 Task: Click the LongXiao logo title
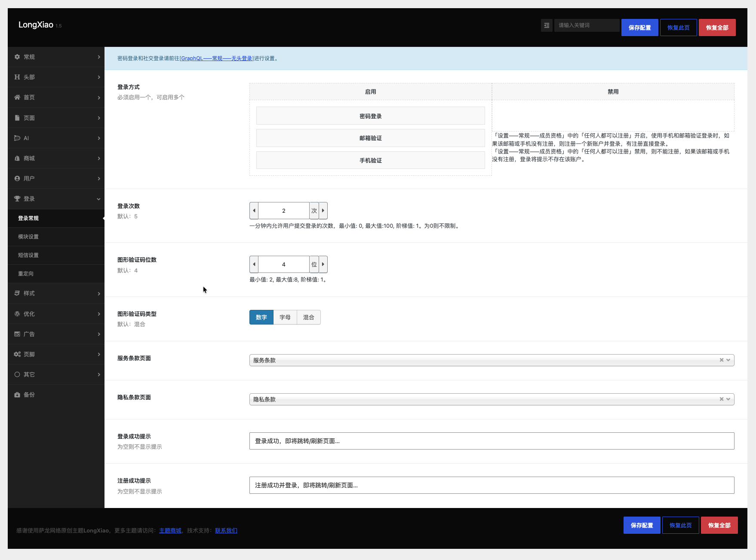click(36, 25)
